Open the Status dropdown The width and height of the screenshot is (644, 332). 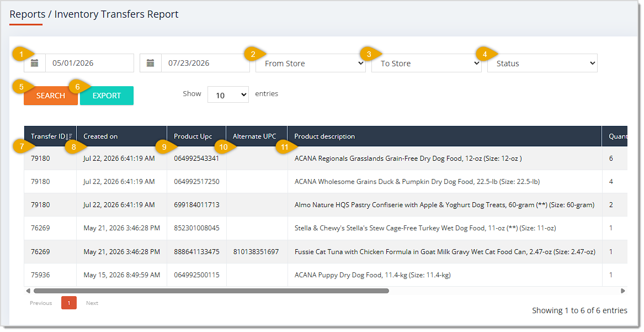tap(542, 64)
